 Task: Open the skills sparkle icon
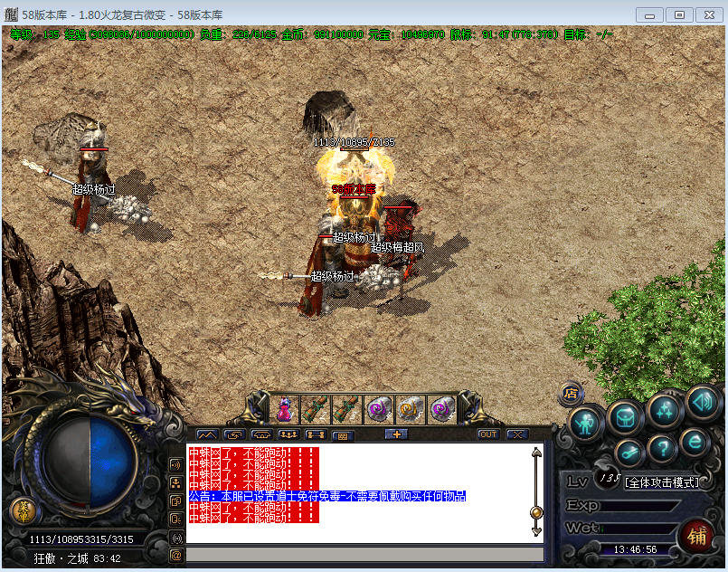(x=665, y=411)
